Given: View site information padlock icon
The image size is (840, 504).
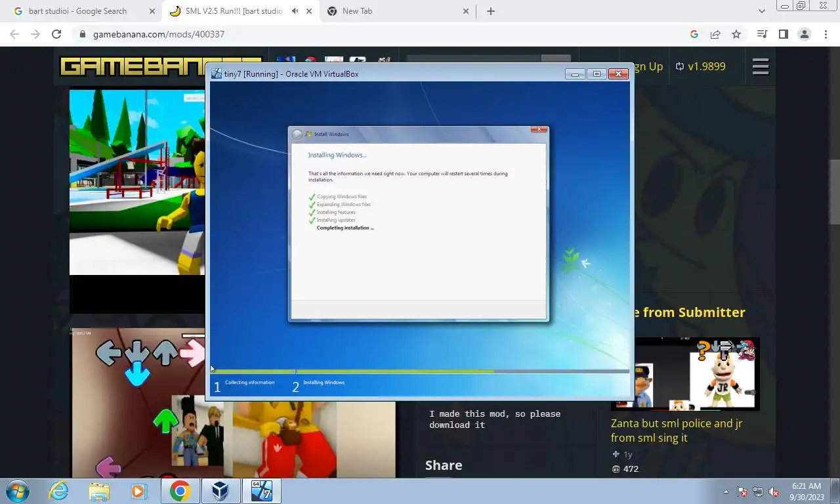Looking at the screenshot, I should coord(82,34).
